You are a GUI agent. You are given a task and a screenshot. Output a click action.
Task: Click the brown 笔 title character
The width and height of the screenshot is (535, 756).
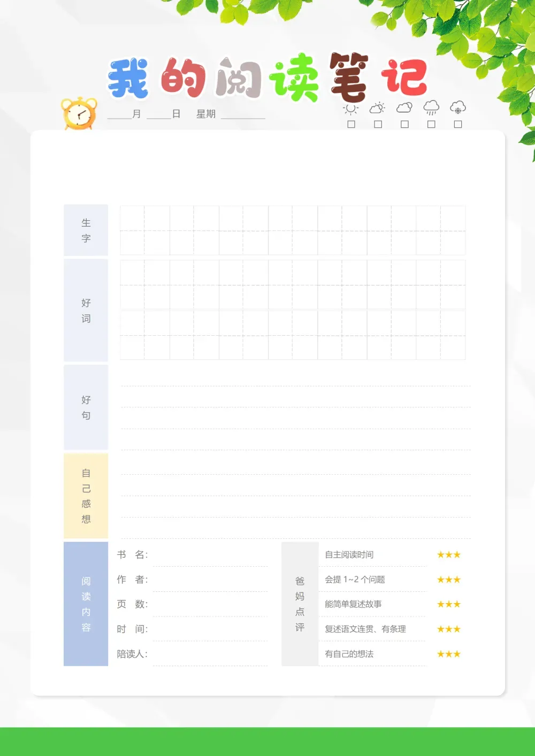pyautogui.click(x=349, y=77)
